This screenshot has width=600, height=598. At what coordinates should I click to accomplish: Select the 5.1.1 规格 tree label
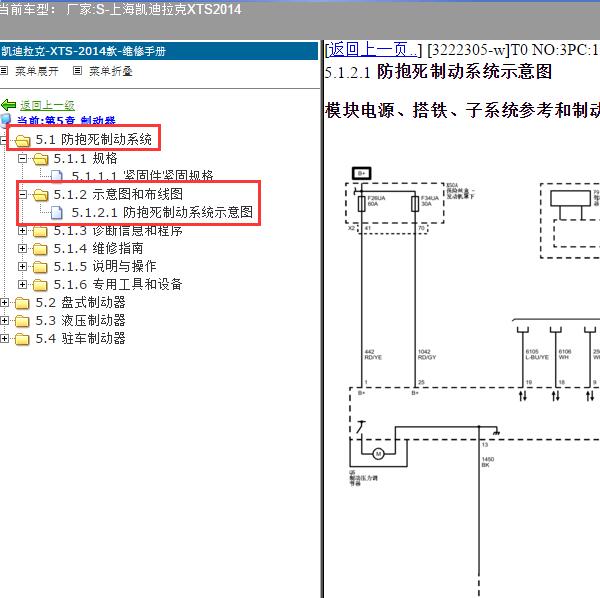tap(85, 158)
